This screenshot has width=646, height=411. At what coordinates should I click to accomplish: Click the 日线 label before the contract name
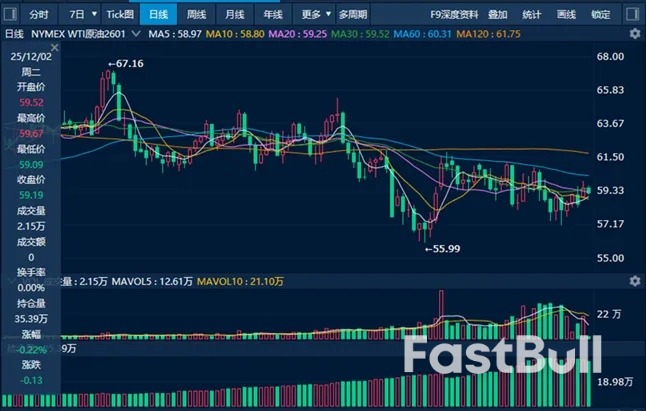coord(14,34)
